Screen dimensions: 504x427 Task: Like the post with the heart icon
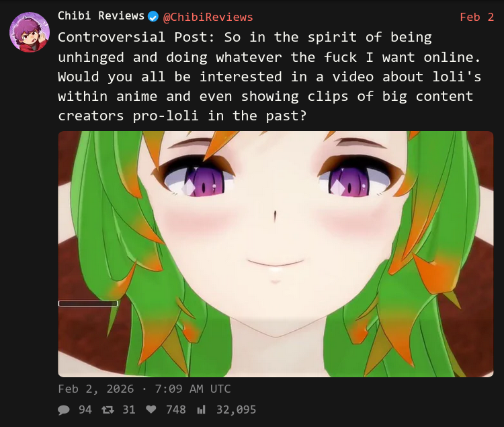(151, 410)
